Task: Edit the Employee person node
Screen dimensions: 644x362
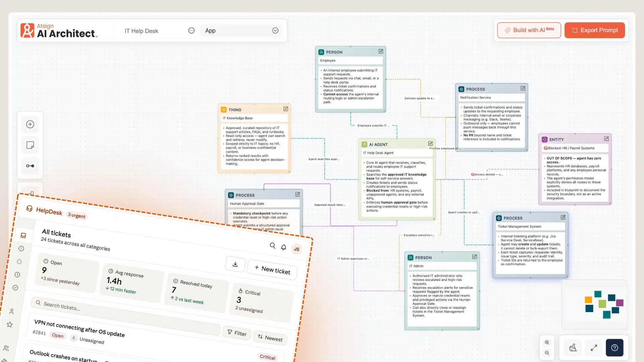Action: 381,51
